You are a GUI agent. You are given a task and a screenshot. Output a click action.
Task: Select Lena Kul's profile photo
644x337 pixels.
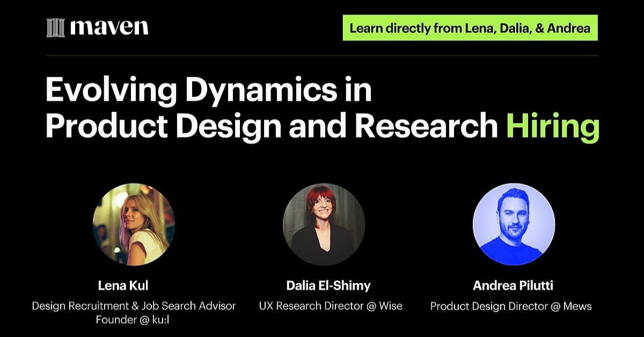[x=134, y=224]
